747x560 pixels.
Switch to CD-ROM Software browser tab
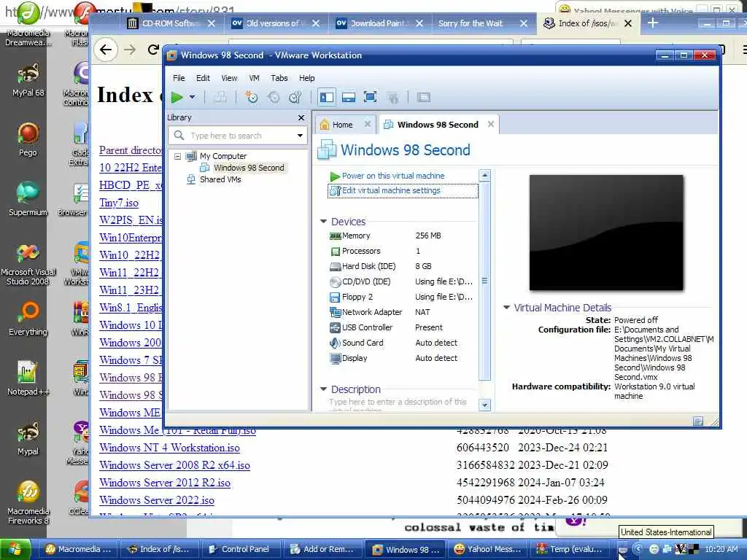[x=171, y=23]
